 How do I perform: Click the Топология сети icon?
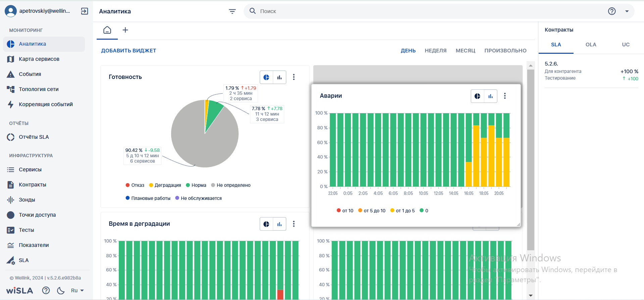pyautogui.click(x=11, y=89)
